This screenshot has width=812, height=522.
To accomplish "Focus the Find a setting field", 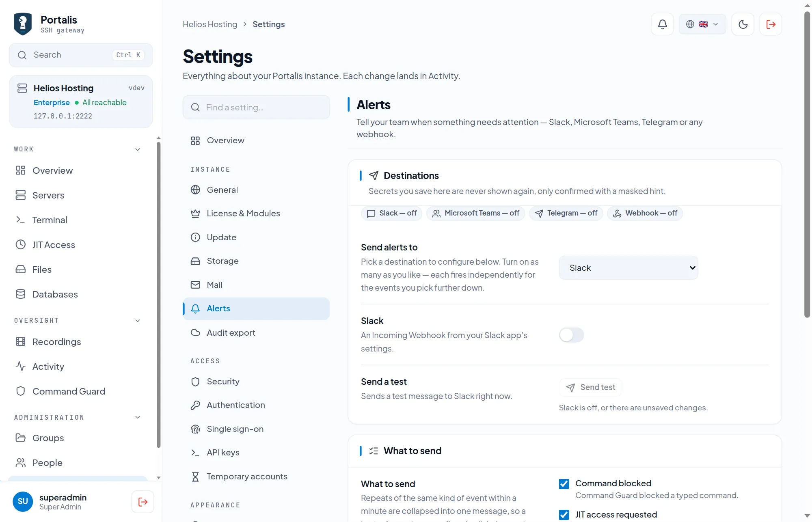I will (256, 108).
